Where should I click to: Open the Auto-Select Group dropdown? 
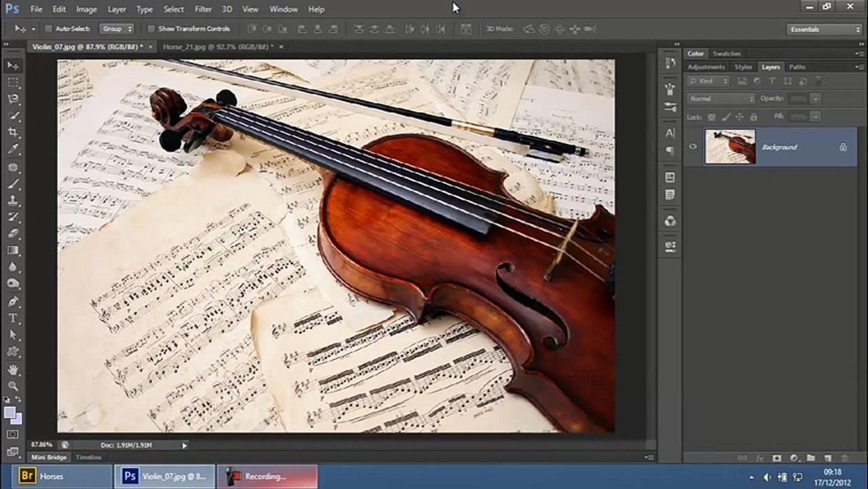tap(117, 29)
